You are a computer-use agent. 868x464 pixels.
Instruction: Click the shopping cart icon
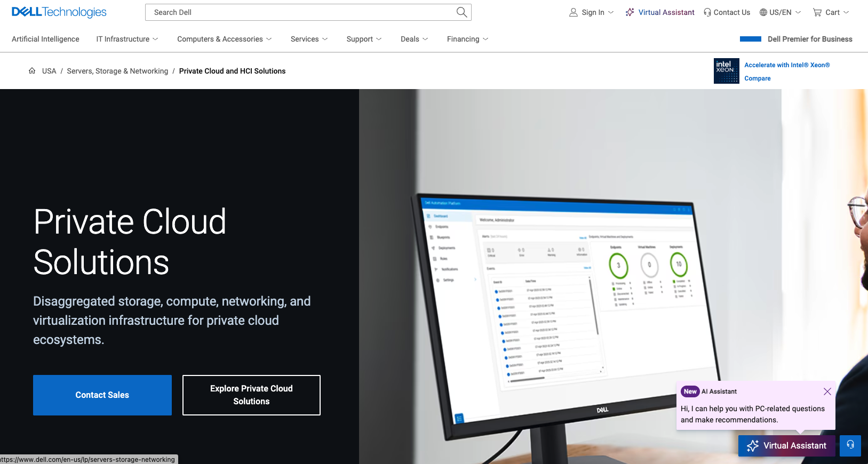point(817,12)
